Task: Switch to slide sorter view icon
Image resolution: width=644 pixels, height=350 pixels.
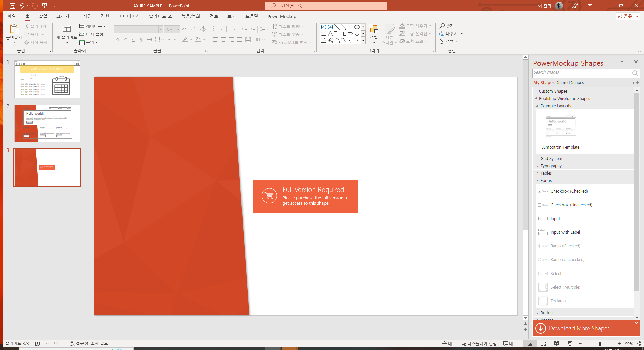Action: (x=543, y=344)
